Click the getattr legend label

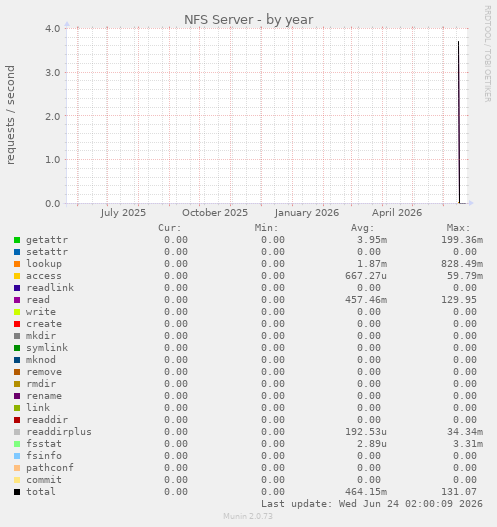coord(47,240)
